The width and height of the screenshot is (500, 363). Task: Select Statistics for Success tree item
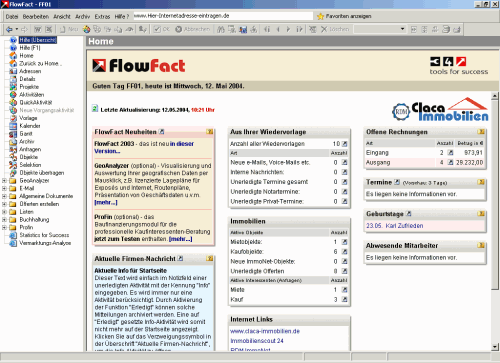44,235
